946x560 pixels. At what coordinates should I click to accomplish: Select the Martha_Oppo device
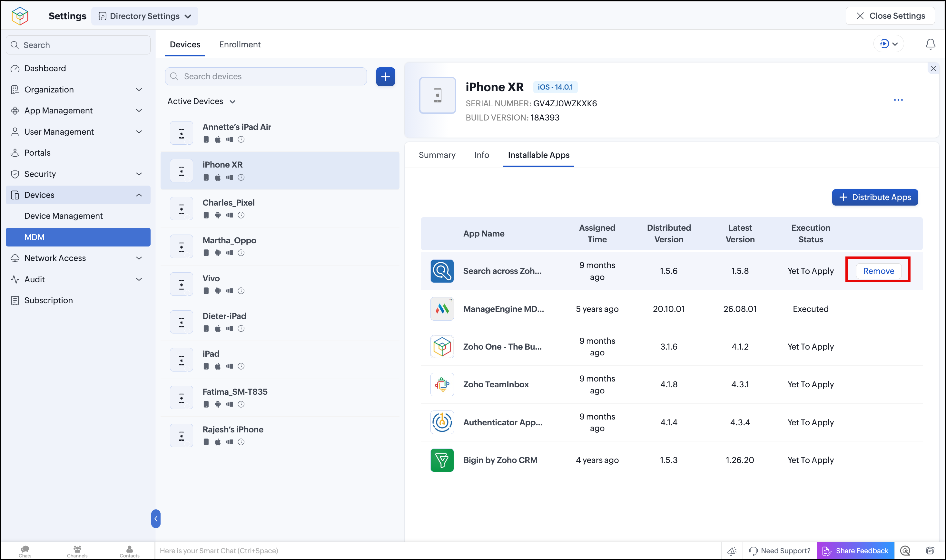pyautogui.click(x=280, y=246)
